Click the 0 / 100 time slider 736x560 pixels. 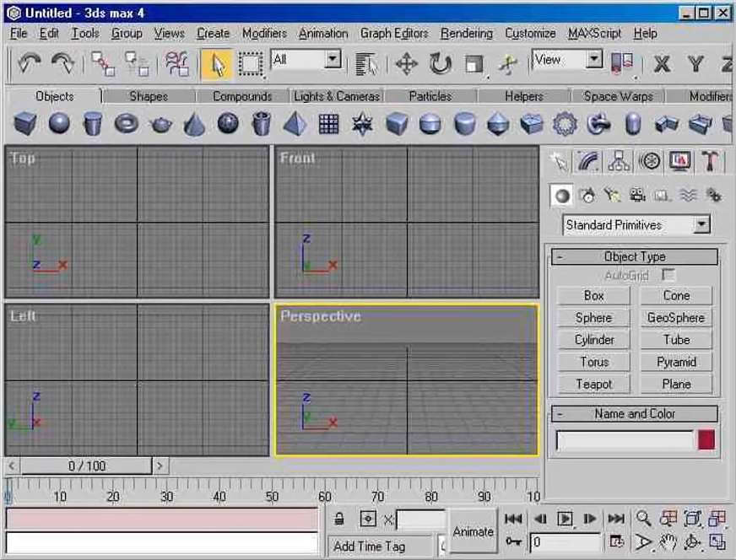[86, 466]
